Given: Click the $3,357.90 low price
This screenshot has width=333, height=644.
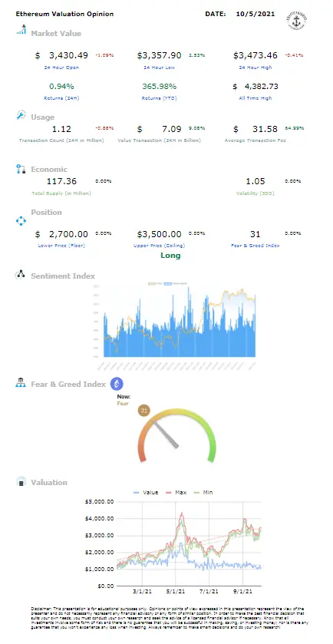Looking at the screenshot, I should (160, 55).
